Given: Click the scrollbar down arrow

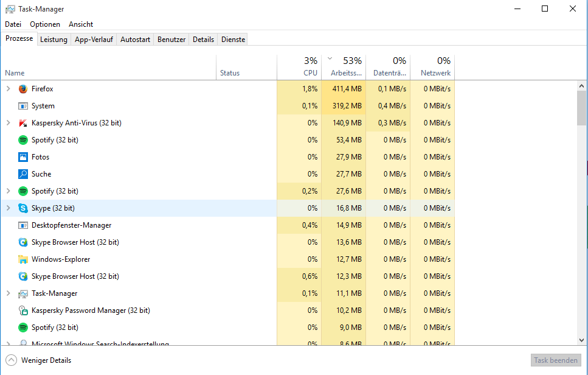Looking at the screenshot, I should 582,340.
